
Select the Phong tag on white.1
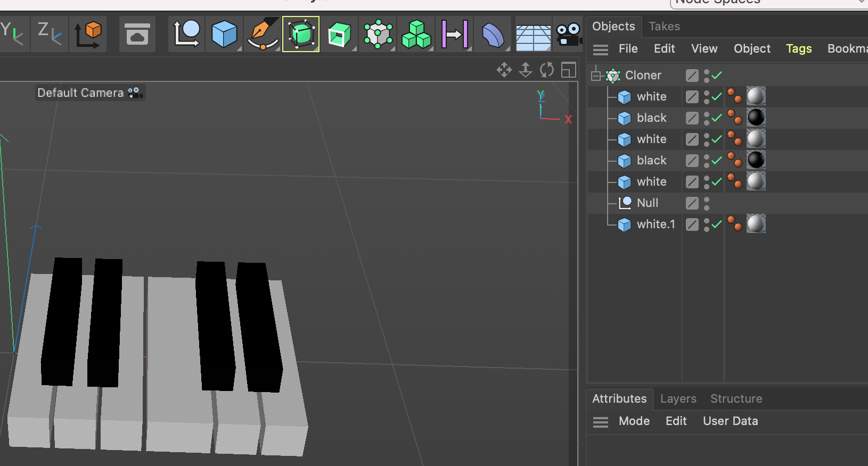pos(735,224)
